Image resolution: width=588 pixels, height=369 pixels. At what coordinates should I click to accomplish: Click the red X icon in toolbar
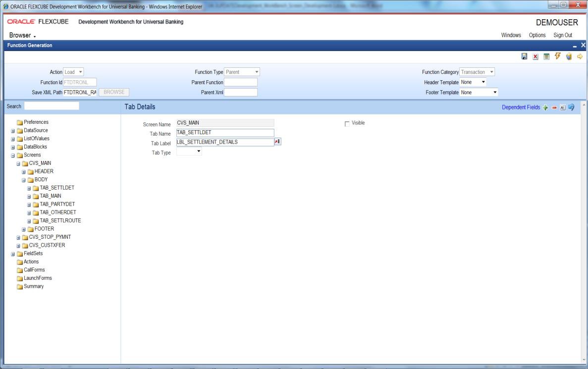click(x=535, y=56)
